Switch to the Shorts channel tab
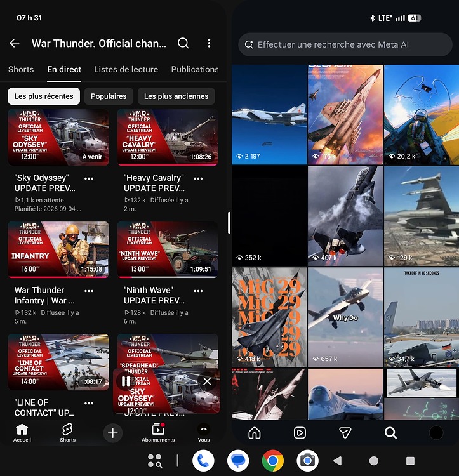The image size is (459, 476). coord(21,70)
